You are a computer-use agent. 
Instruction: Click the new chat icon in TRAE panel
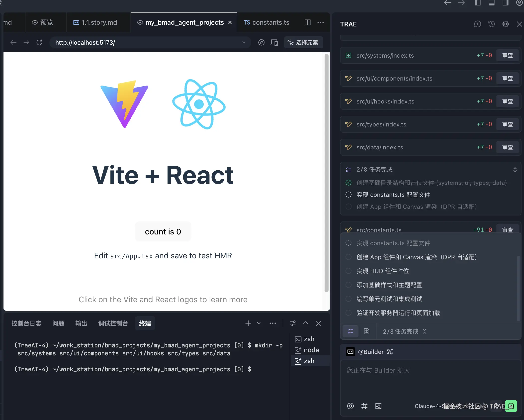click(477, 24)
